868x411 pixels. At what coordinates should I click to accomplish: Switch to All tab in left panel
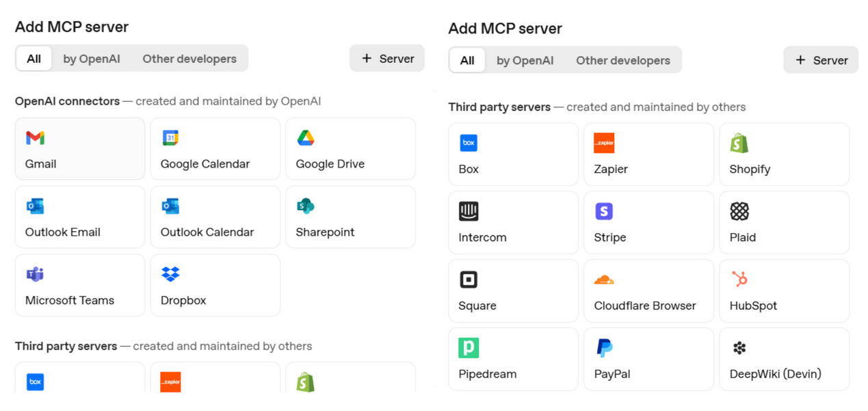(34, 59)
